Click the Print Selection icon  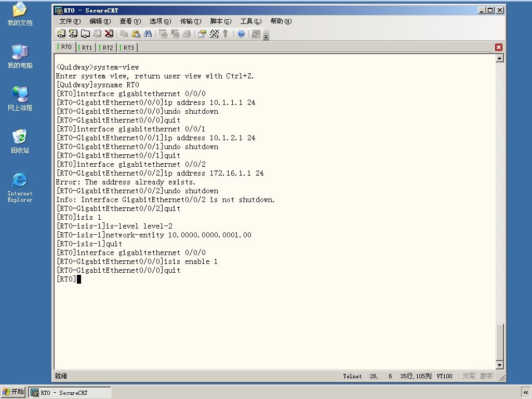click(175, 34)
